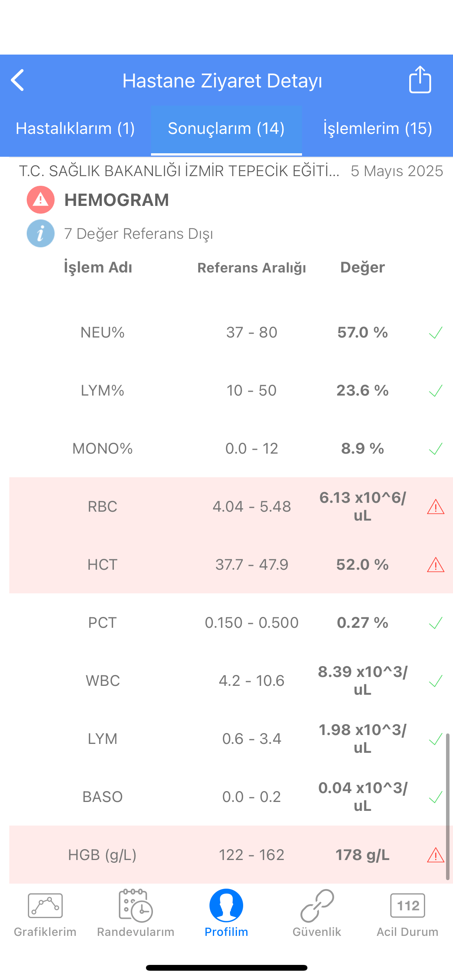Switch to the Hastalıklarım (1) tab
The height and width of the screenshot is (980, 453).
[75, 128]
